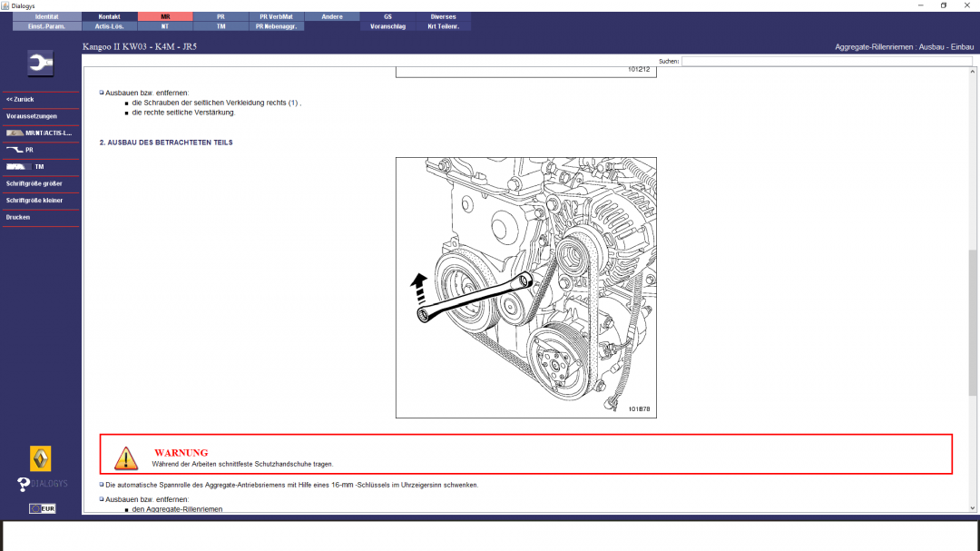Select the PR sidebar item with part icon
Image resolution: width=980 pixels, height=551 pixels.
click(x=40, y=150)
